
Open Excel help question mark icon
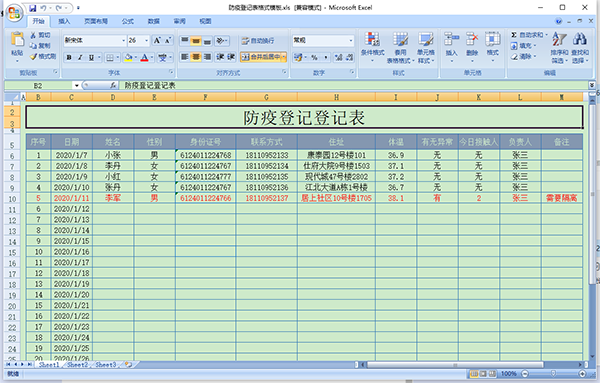point(559,21)
